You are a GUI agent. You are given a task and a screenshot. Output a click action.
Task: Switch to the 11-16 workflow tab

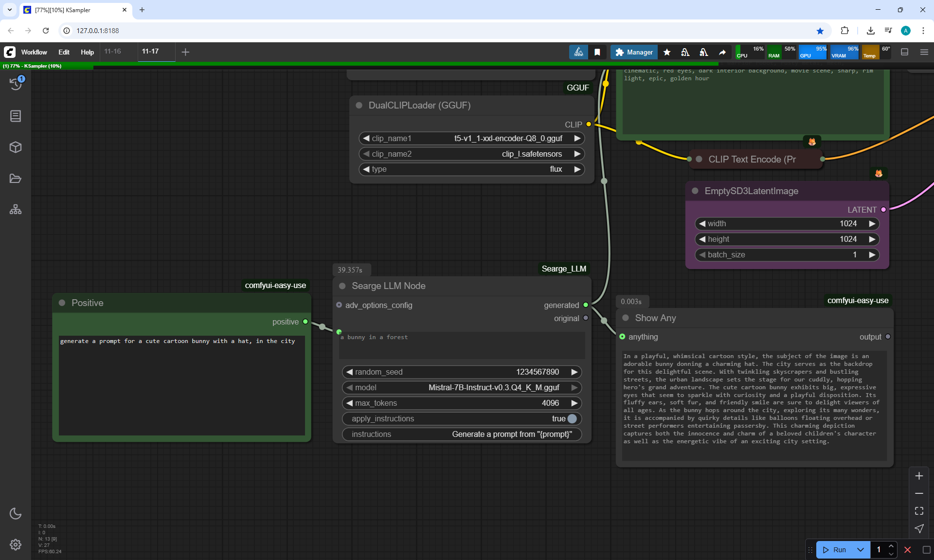(x=113, y=52)
